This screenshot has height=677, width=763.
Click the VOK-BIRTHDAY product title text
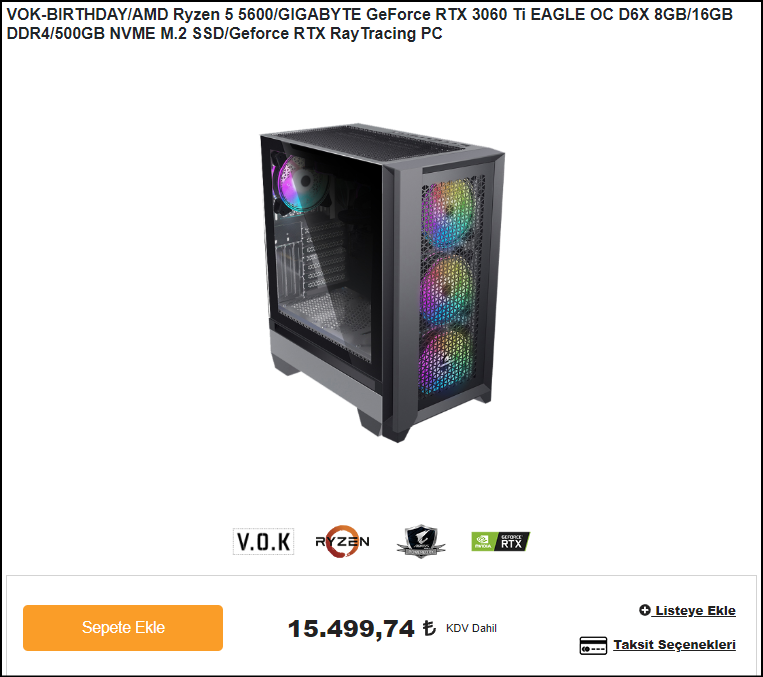[370, 24]
